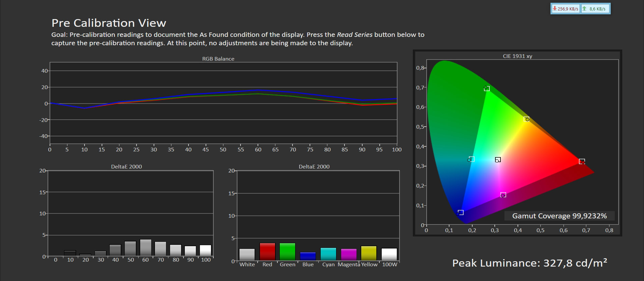Select the RGB Balance chart title
The width and height of the screenshot is (644, 281).
[218, 59]
